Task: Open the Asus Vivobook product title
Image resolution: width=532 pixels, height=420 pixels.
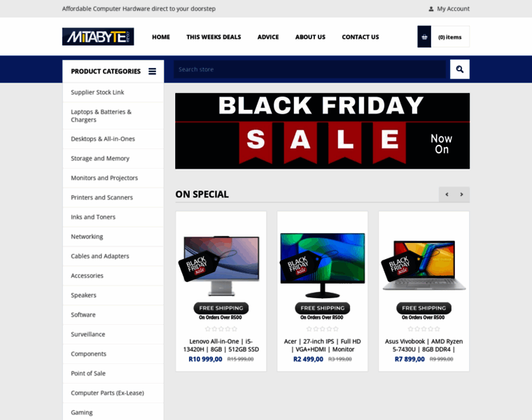Action: pos(423,345)
